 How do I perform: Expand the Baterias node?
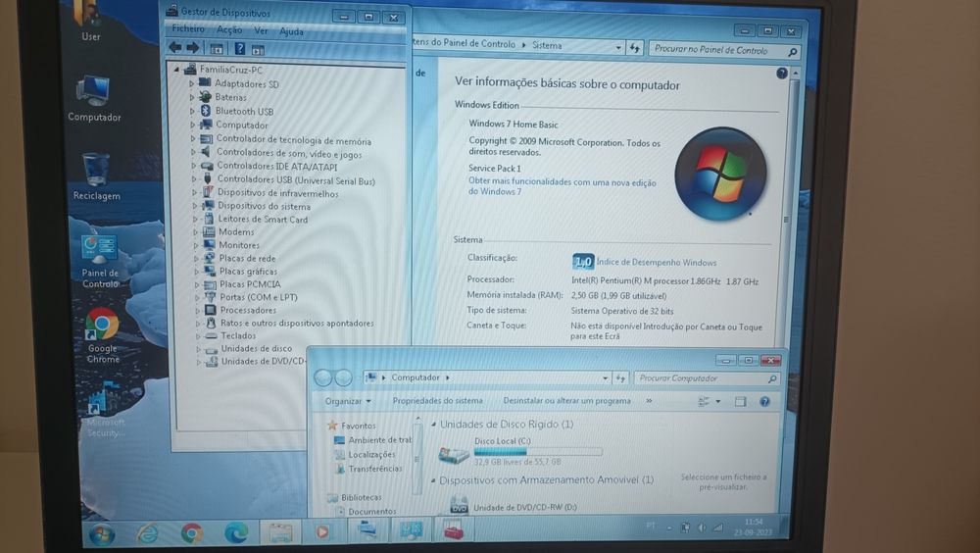click(x=192, y=97)
